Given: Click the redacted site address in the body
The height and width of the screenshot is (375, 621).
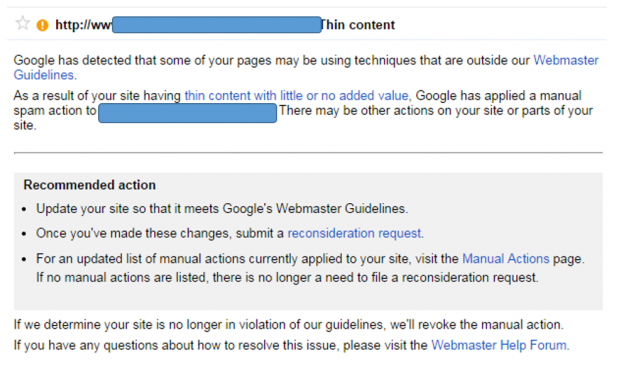Looking at the screenshot, I should [187, 113].
